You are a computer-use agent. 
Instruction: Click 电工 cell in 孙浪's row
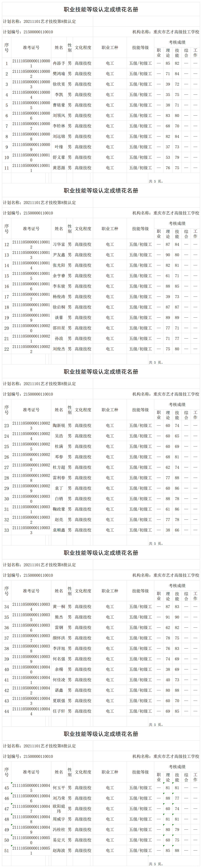110,339
